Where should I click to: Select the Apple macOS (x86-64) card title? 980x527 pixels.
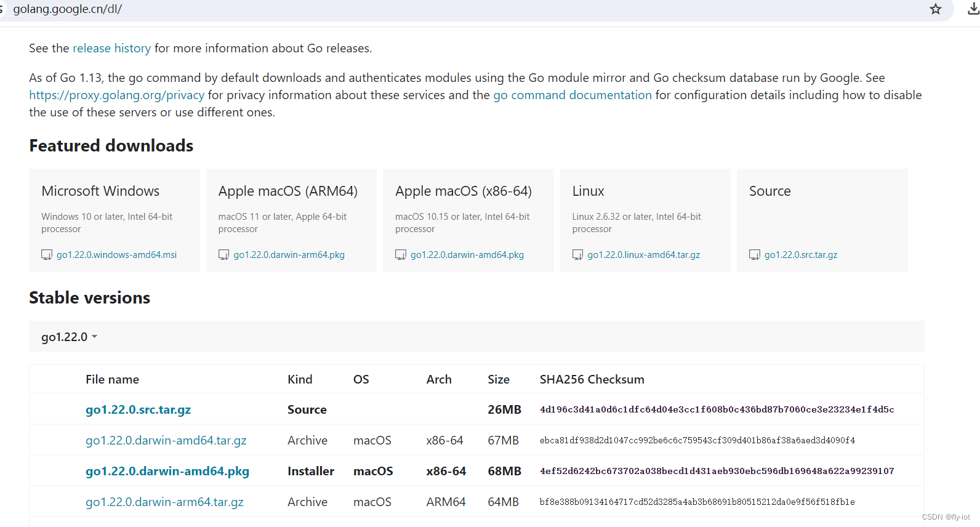[x=464, y=191]
